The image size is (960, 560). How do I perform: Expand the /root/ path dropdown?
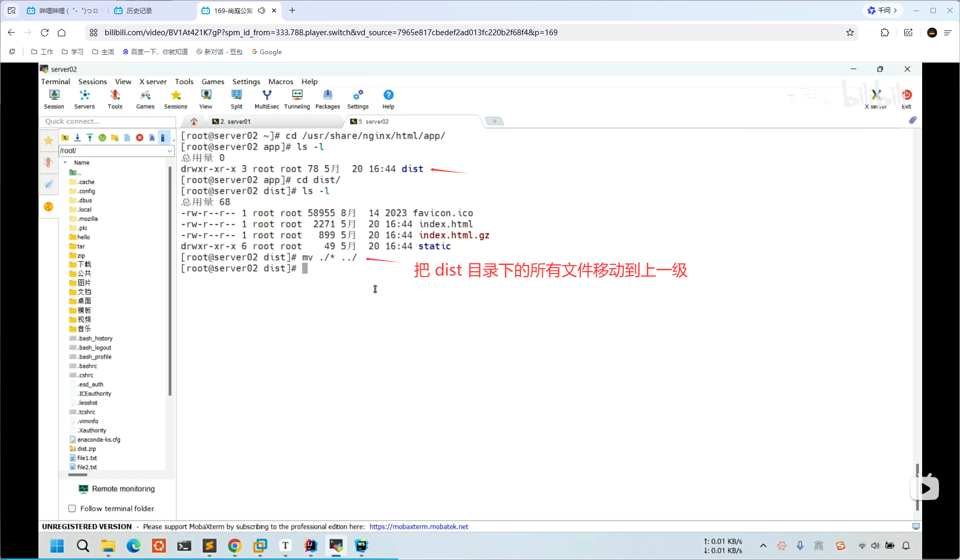pos(170,151)
